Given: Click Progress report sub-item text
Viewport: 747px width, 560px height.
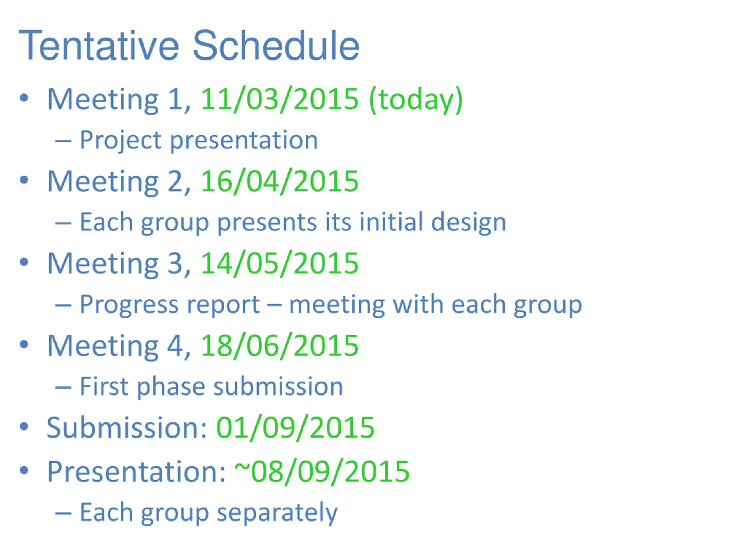Looking at the screenshot, I should [170, 305].
